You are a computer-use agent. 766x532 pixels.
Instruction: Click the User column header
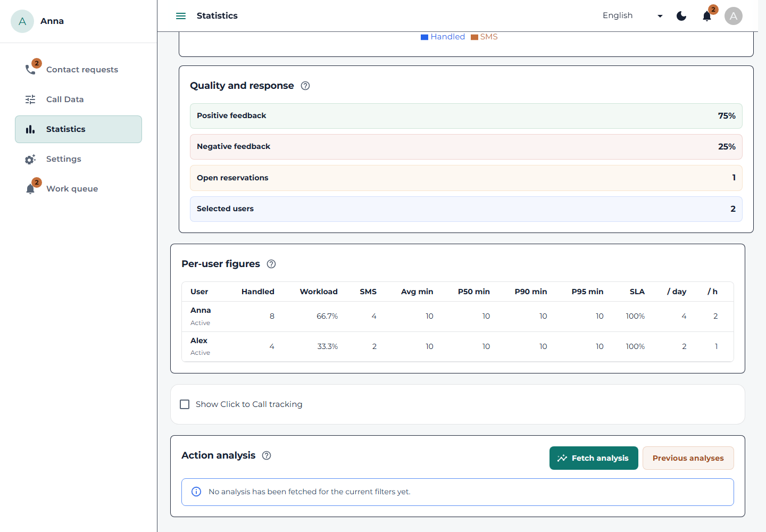[x=199, y=292]
